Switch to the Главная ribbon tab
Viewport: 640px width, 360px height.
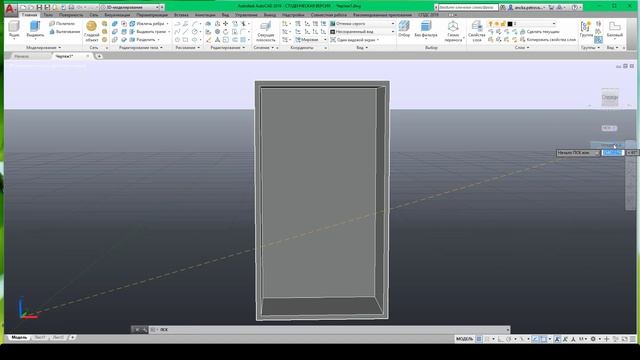tap(29, 15)
